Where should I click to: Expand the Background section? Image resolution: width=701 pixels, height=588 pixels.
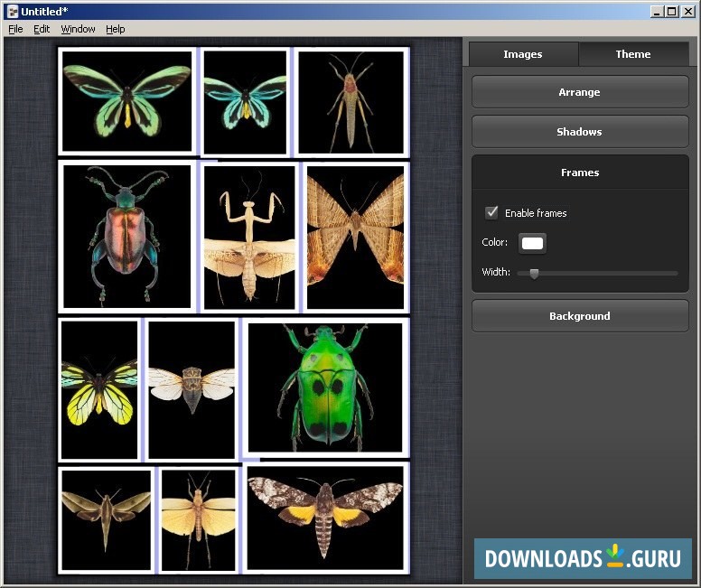coord(579,316)
